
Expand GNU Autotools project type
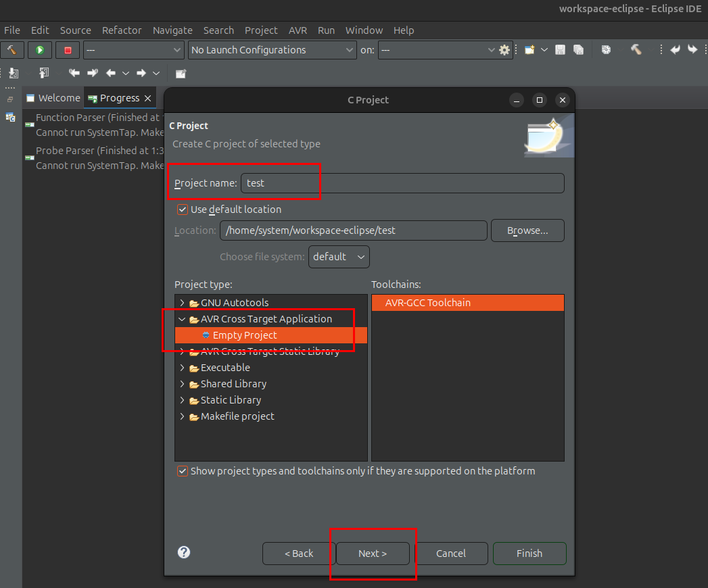tap(182, 303)
